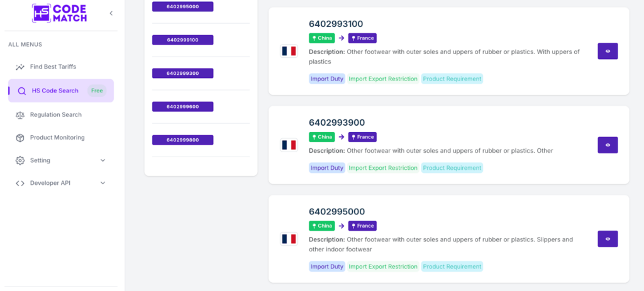644x291 pixels.
Task: Click the France flag for 6402993100
Action: coord(289,52)
